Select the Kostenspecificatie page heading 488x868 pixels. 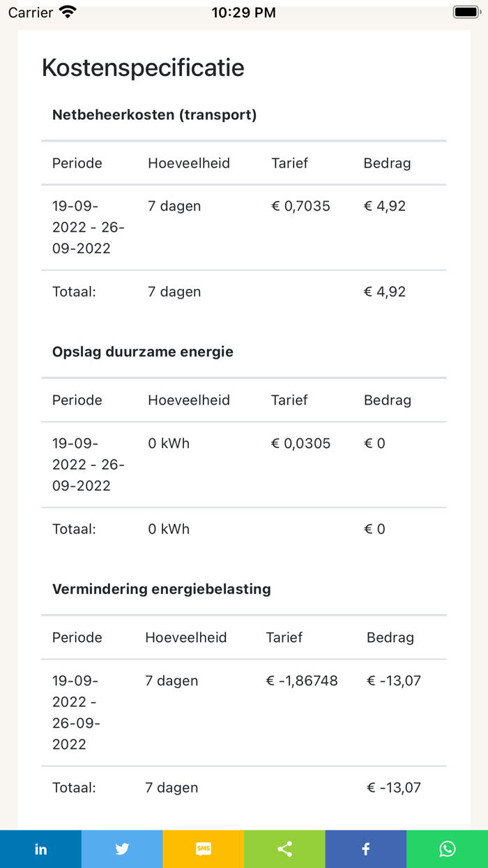click(143, 68)
